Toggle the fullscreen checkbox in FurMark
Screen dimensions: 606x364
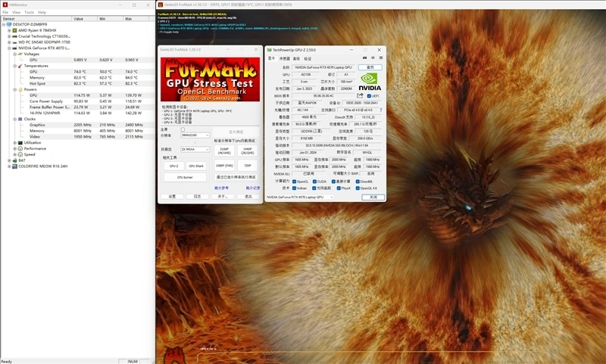pyautogui.click(x=183, y=129)
